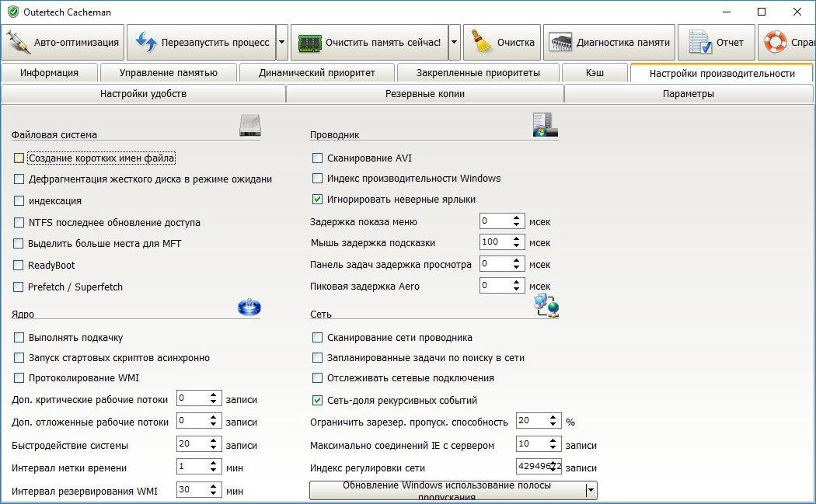Screen dimensions: 816x504
Task: Click Ограничить зарезер. пропуск. способность spinner
Action: tap(553, 420)
